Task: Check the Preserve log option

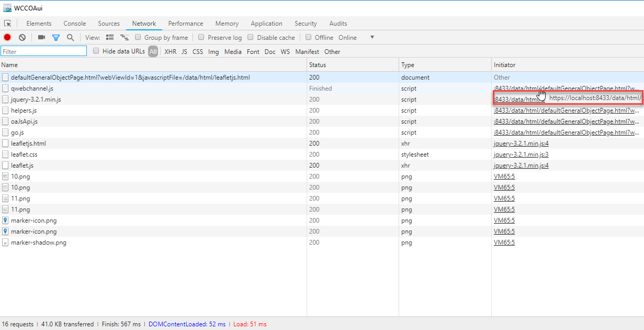Action: click(201, 37)
